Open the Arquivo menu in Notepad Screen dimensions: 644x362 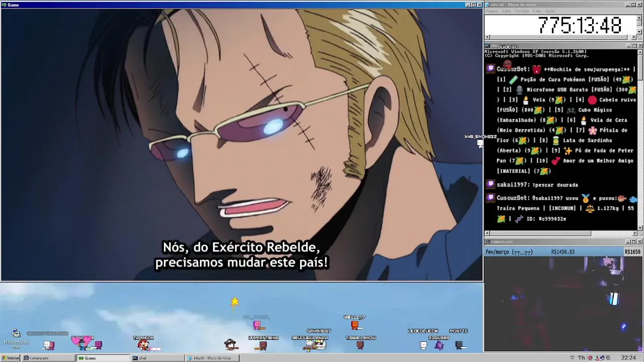(x=492, y=11)
